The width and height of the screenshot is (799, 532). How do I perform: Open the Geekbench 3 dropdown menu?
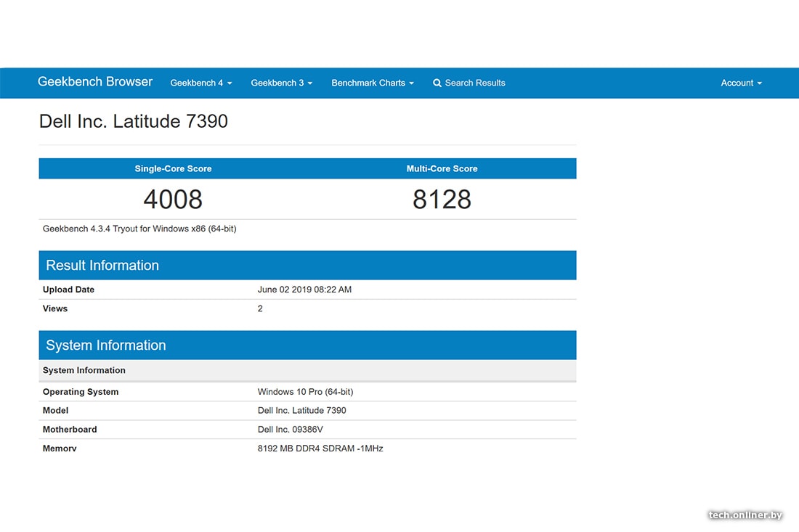281,83
